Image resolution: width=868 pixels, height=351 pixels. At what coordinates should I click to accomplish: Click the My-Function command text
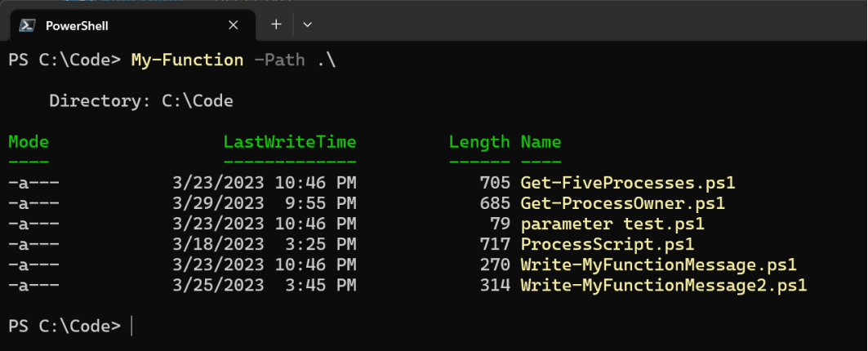(x=187, y=60)
